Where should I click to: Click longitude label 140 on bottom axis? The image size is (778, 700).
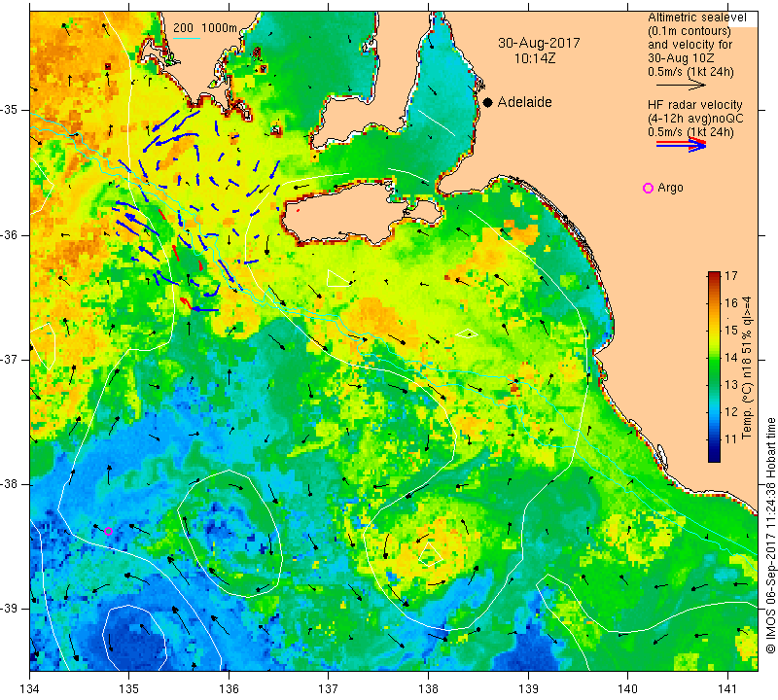point(628,688)
